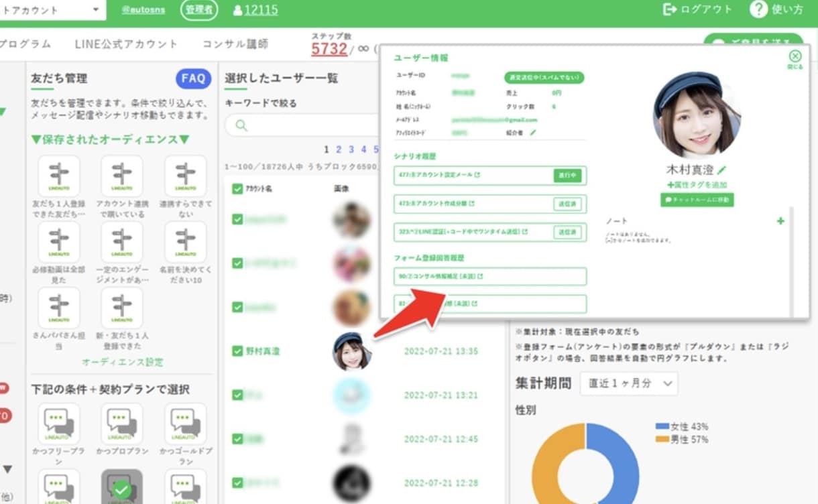This screenshot has width=818, height=504.
Task: Click the オーディエンス設定 link
Action: [122, 362]
